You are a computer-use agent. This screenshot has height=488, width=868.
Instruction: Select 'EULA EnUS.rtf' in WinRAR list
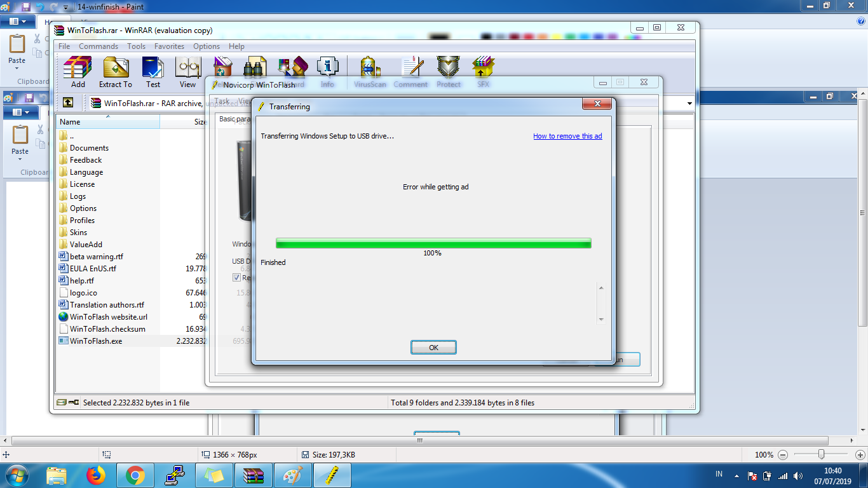pos(93,269)
